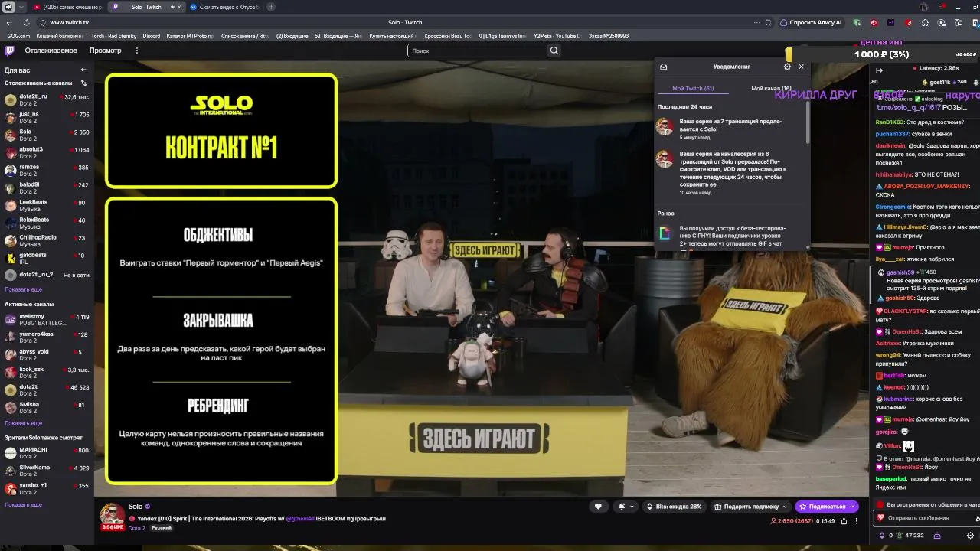Open the stream's three-dot options menu
Image resolution: width=980 pixels, height=551 pixels.
[857, 521]
